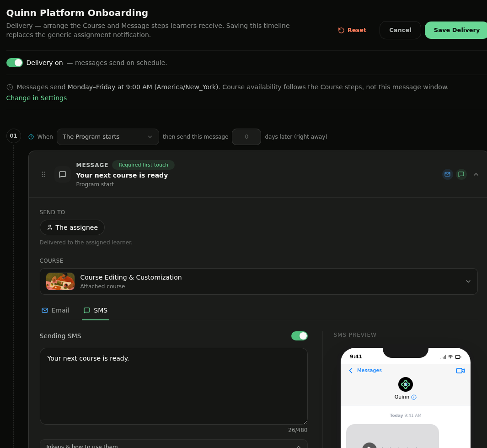Click the clock icon beside Messages send schedule
Screen dimensions: 487x448
click(10, 87)
